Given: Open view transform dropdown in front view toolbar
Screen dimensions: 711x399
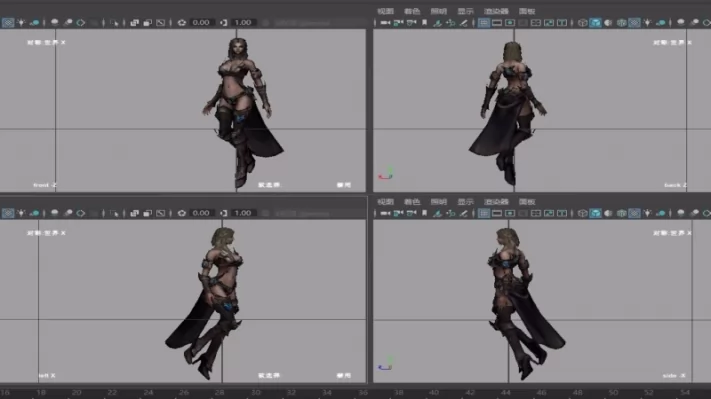Looking at the screenshot, I should (302, 23).
